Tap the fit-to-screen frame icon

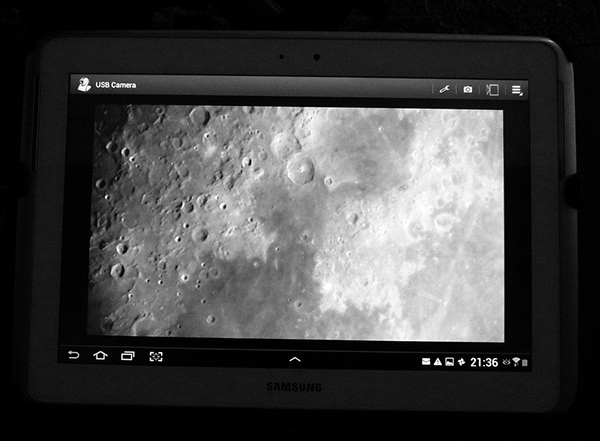(x=492, y=90)
